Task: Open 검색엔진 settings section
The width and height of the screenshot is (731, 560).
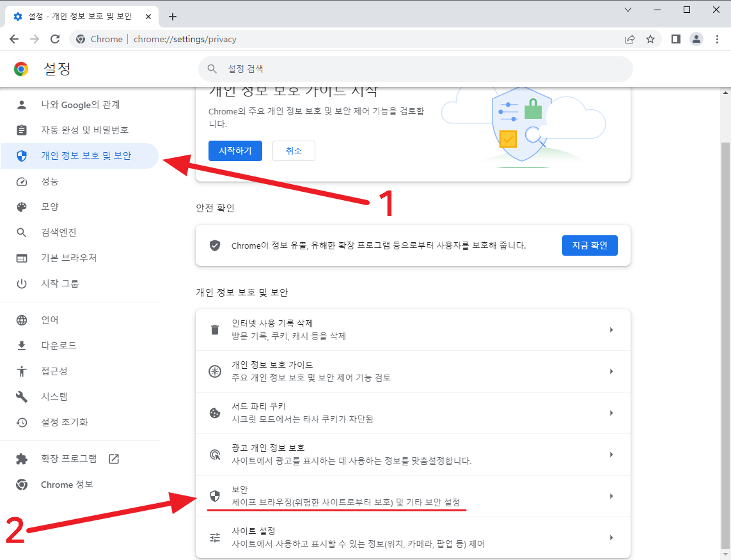Action: coord(80,233)
